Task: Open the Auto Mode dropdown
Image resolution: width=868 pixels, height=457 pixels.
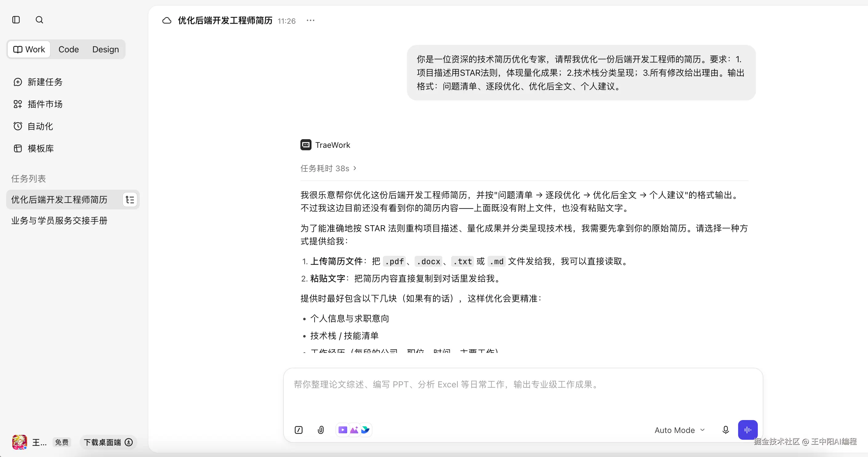Action: (x=679, y=430)
